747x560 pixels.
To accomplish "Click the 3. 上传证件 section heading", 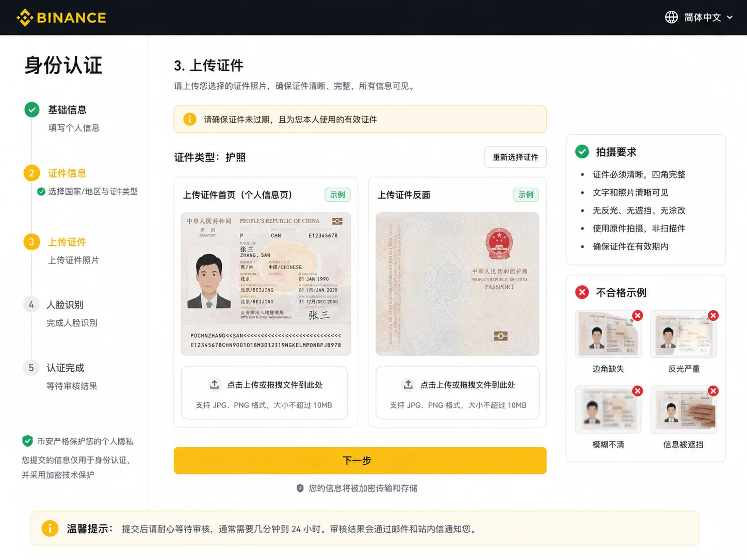I will [x=209, y=65].
